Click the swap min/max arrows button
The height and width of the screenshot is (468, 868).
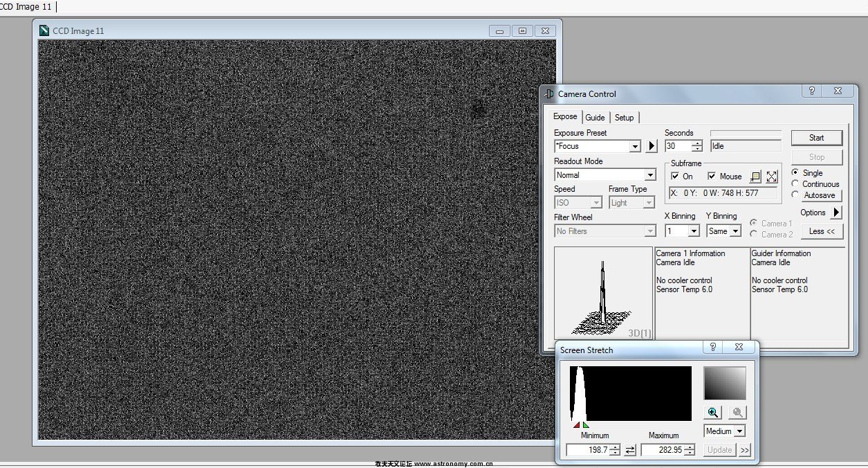[630, 450]
